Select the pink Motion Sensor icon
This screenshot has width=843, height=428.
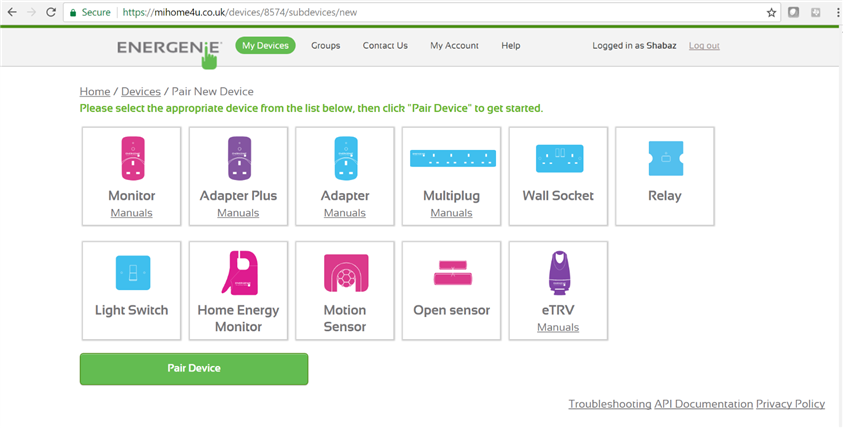(x=346, y=273)
